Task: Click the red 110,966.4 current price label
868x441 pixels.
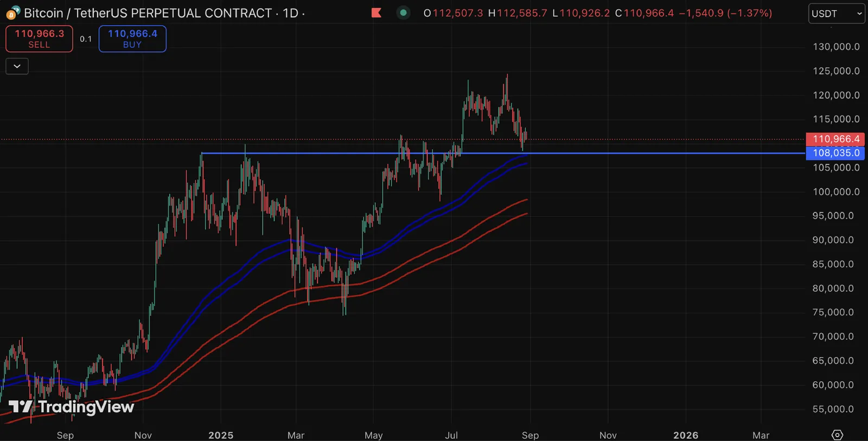Action: (835, 139)
